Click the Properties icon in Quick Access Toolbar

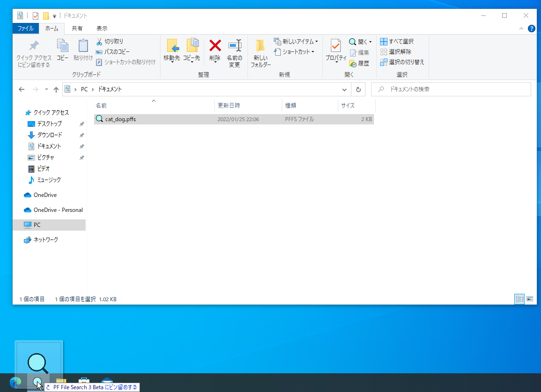[x=35, y=16]
